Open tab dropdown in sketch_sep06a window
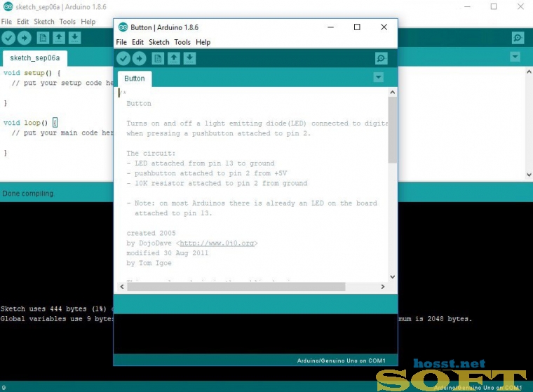 (515, 56)
